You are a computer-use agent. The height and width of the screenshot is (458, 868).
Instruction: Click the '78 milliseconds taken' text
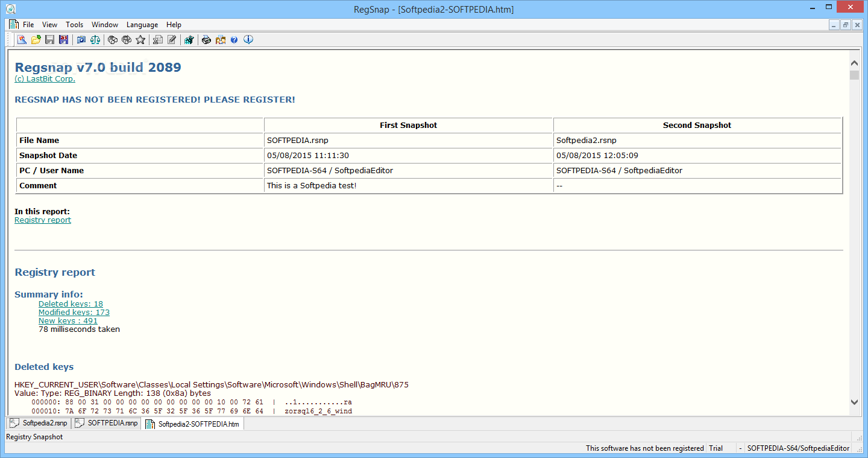click(x=79, y=329)
